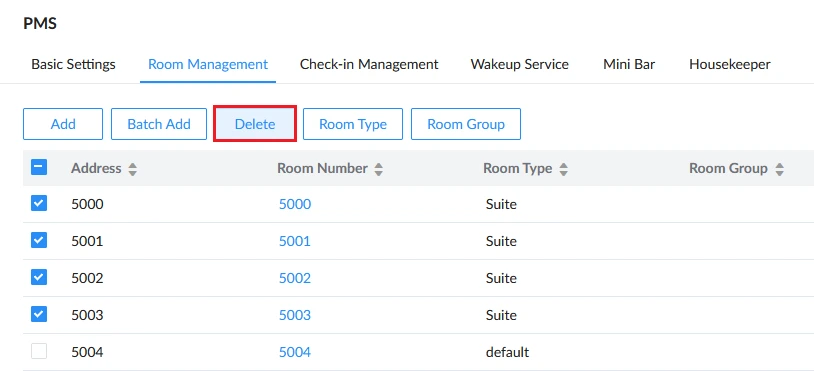
Task: Open room number 5001 link
Action: (x=295, y=241)
